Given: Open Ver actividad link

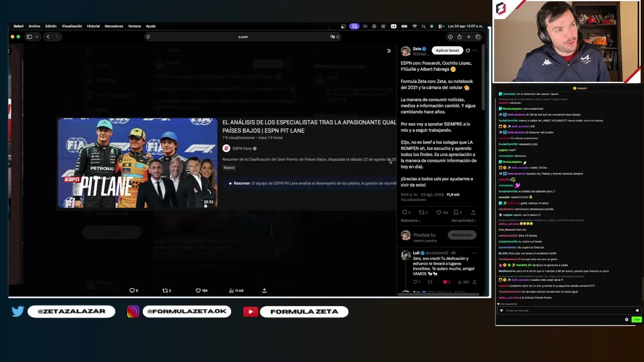Looking at the screenshot, I should pyautogui.click(x=463, y=221).
